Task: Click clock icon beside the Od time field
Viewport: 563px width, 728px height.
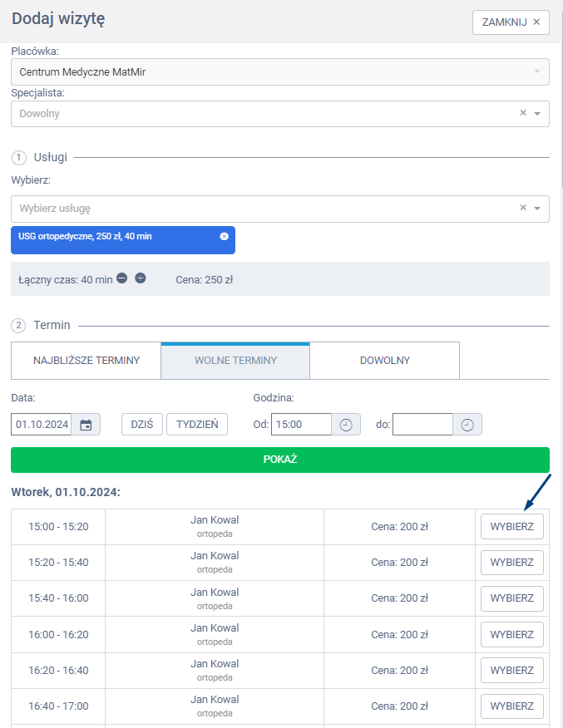Action: 346,425
